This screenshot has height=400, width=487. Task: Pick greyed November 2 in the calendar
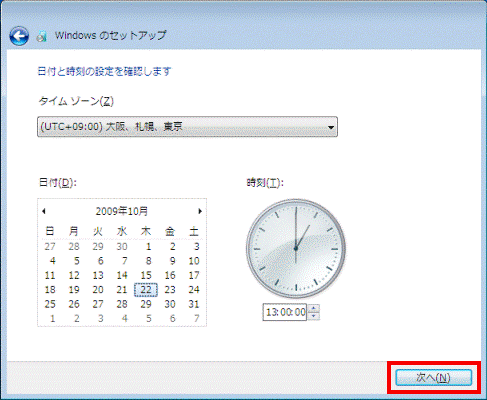click(x=76, y=318)
